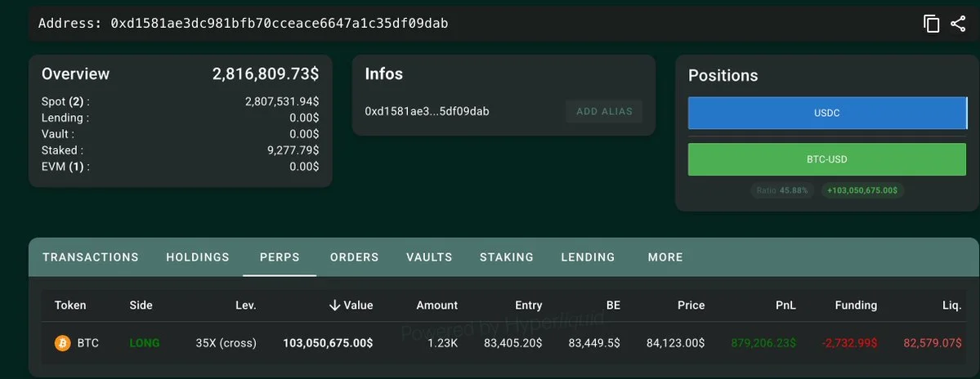Sort table by PnL column header
Screen dimensions: 980x379
[x=785, y=305]
